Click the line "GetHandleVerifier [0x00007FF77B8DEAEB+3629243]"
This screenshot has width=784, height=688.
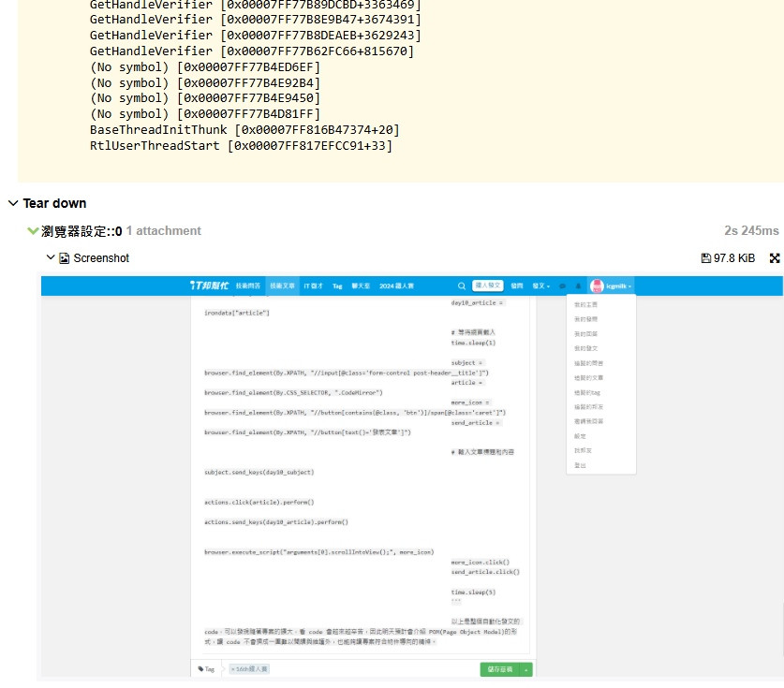pyautogui.click(x=256, y=35)
